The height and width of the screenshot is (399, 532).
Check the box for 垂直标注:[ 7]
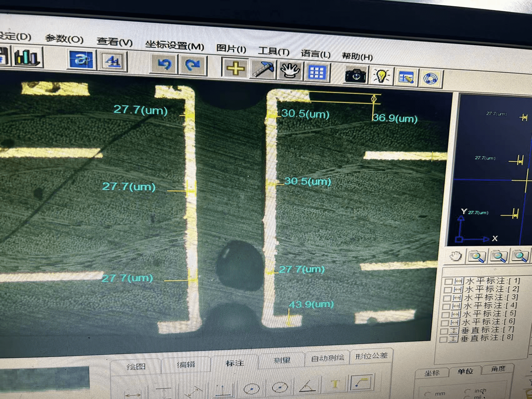(x=443, y=331)
